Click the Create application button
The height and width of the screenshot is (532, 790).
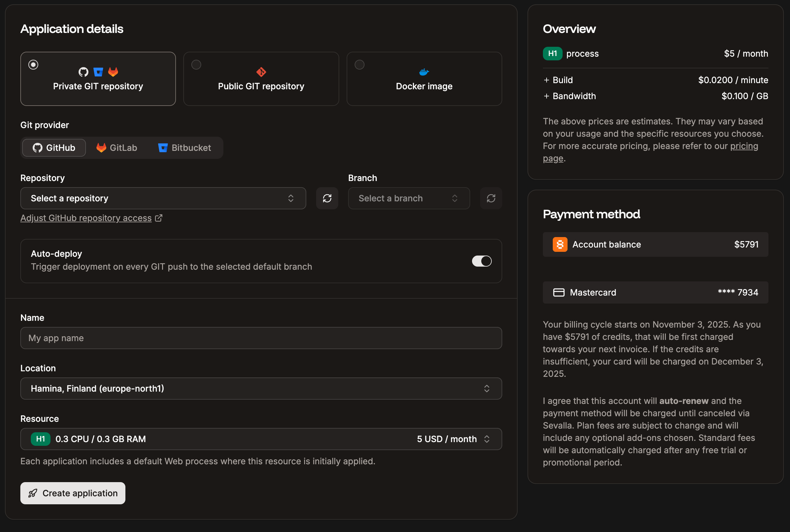(x=72, y=493)
